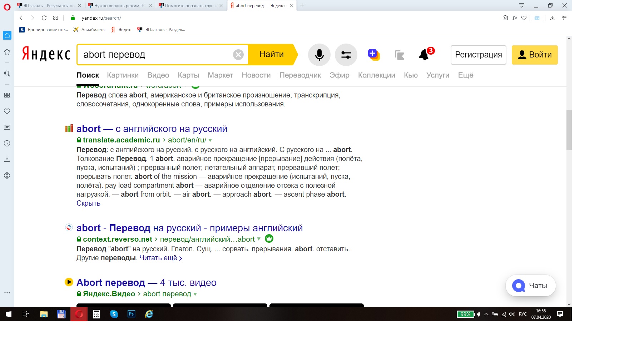The image size is (644, 342).
Task: Add page to bookmarks with toolbar heart
Action: [524, 18]
